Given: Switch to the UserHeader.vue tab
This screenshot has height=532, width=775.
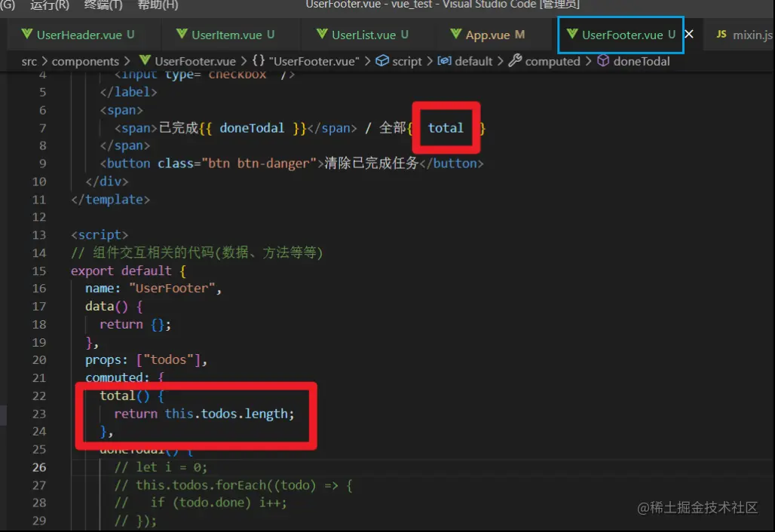Looking at the screenshot, I should [x=78, y=35].
